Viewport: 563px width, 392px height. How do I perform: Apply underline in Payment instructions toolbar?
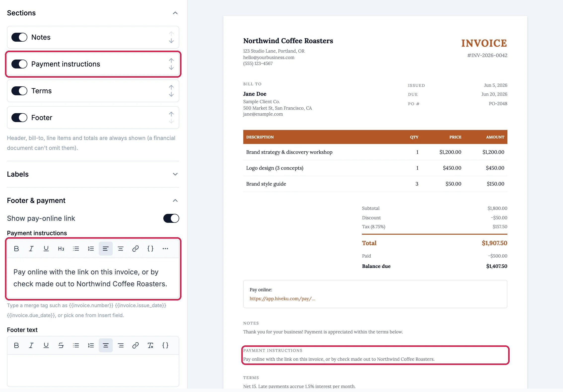click(x=46, y=249)
